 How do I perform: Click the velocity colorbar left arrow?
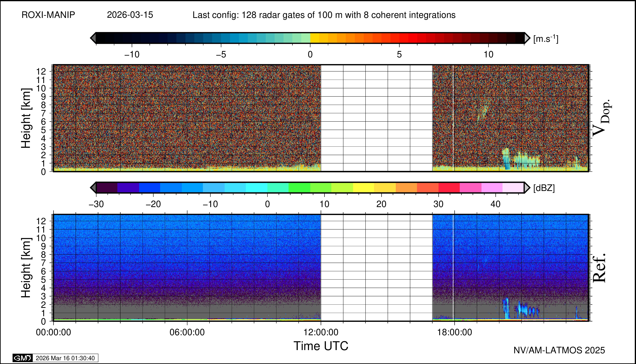tap(93, 38)
